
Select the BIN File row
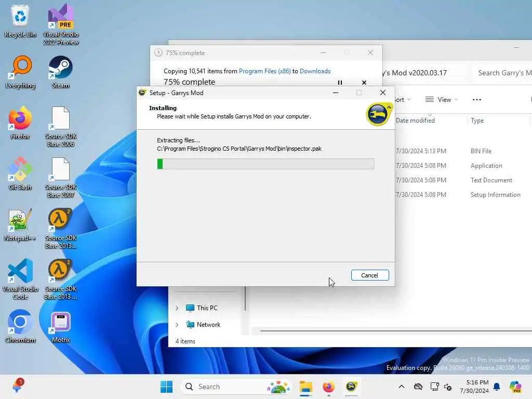click(x=463, y=151)
